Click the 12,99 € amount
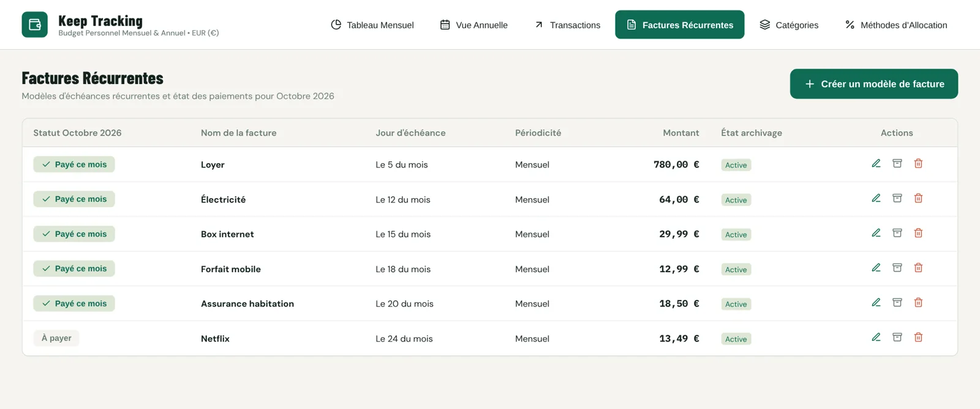This screenshot has width=980, height=409. [x=679, y=269]
